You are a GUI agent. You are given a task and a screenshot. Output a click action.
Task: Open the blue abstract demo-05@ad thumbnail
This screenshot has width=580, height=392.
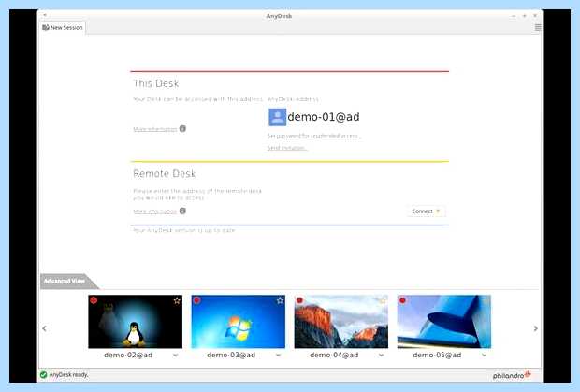tap(443, 322)
